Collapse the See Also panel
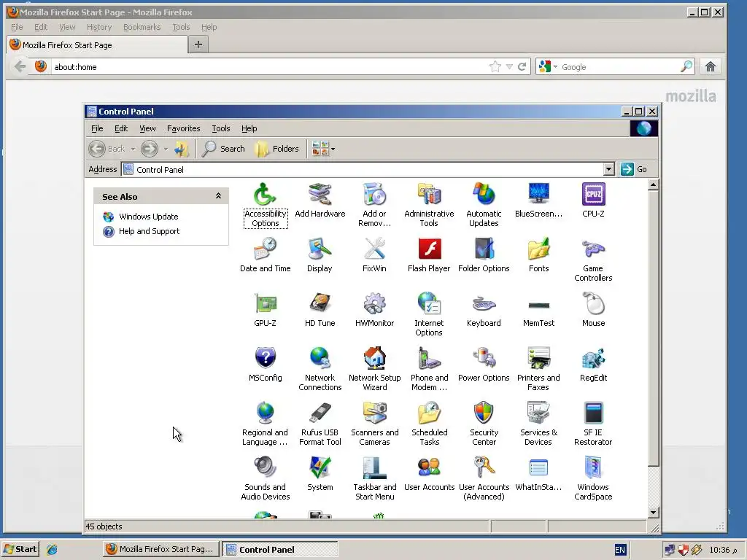The width and height of the screenshot is (747, 560). [x=218, y=196]
